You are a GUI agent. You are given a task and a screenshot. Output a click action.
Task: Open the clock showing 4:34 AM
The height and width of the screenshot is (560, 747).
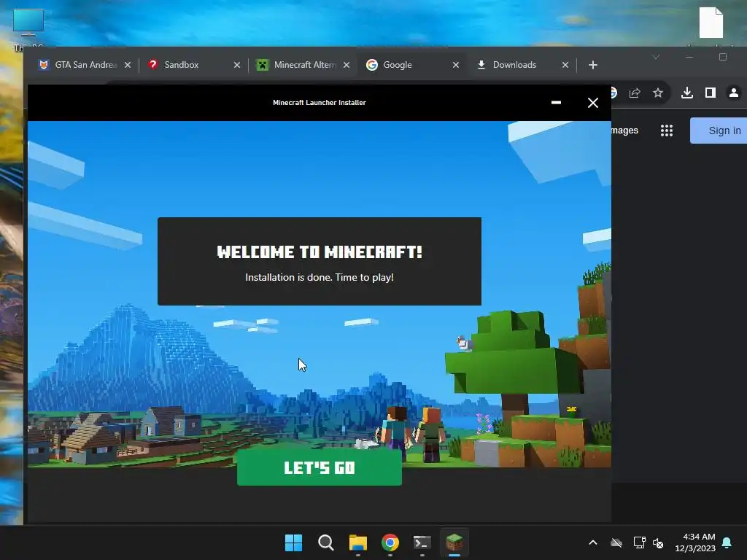695,542
